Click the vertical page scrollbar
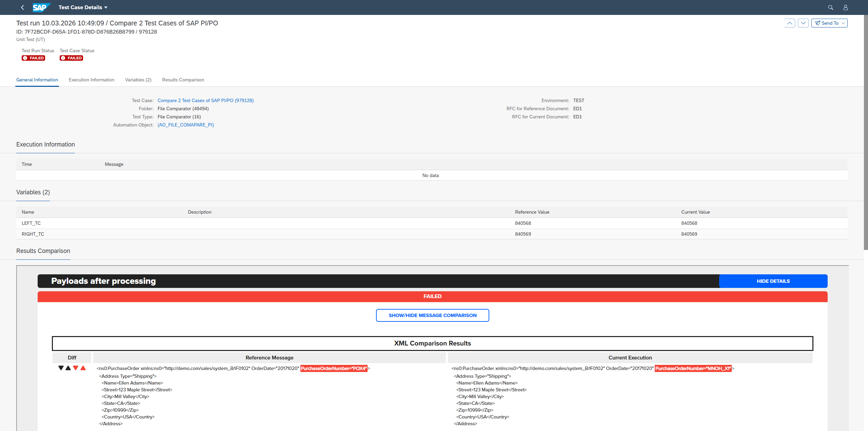This screenshot has height=431, width=868. [866, 132]
